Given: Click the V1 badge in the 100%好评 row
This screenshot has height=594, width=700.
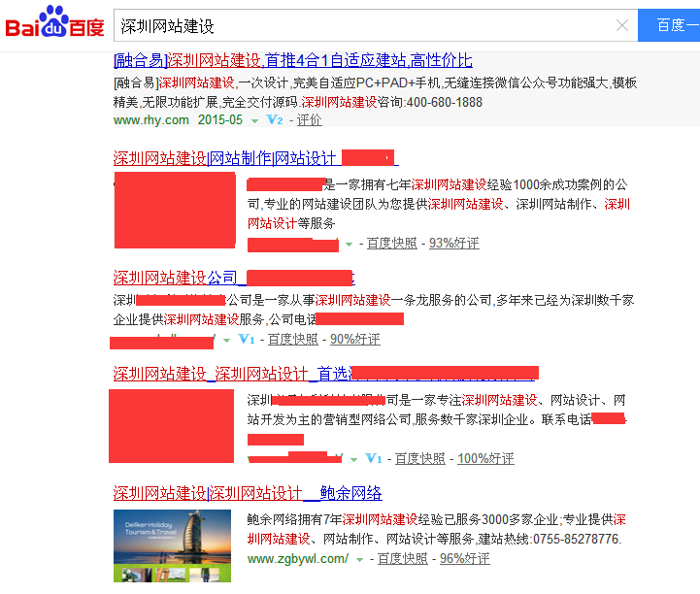Looking at the screenshot, I should pos(374,458).
